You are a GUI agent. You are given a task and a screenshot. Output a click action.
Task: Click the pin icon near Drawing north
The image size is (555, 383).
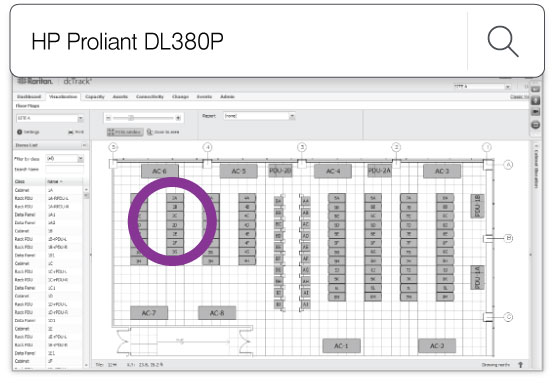pyautogui.click(x=520, y=365)
